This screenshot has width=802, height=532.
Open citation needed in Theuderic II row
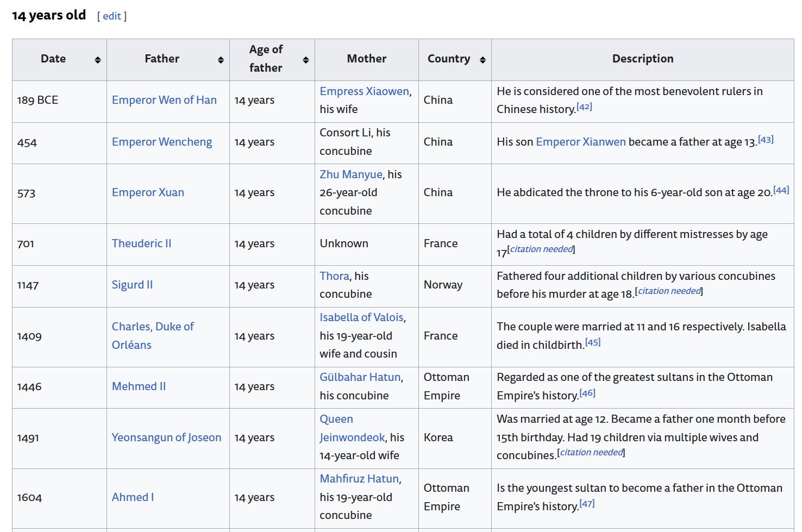click(541, 249)
